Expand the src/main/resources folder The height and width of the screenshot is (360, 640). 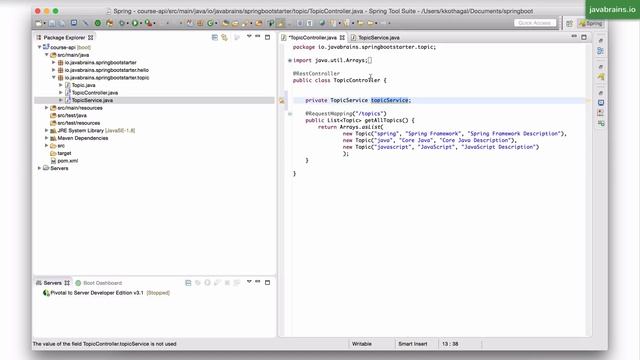click(x=47, y=108)
